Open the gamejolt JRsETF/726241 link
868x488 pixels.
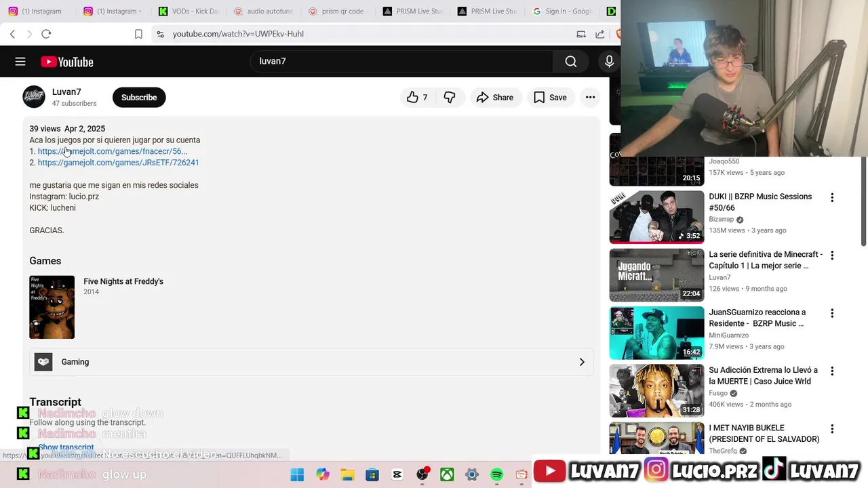click(119, 163)
